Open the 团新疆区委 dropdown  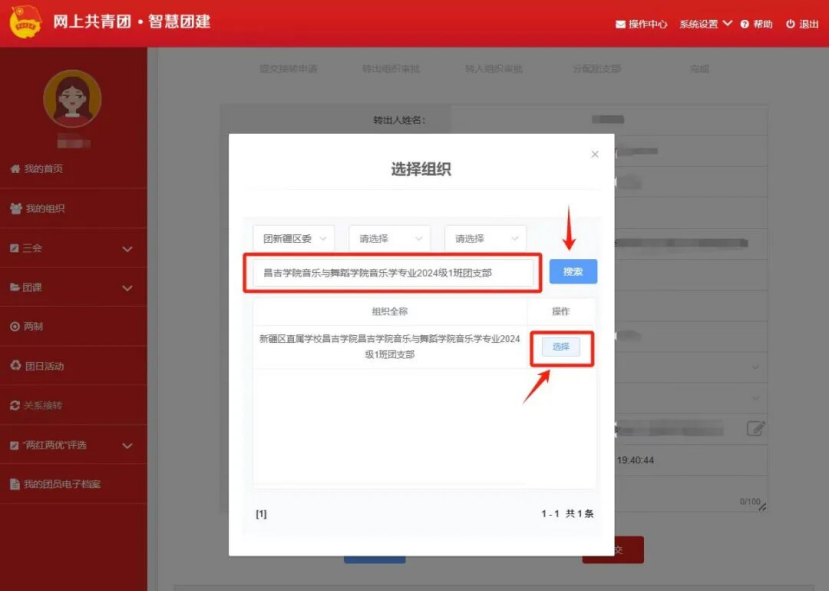(294, 239)
